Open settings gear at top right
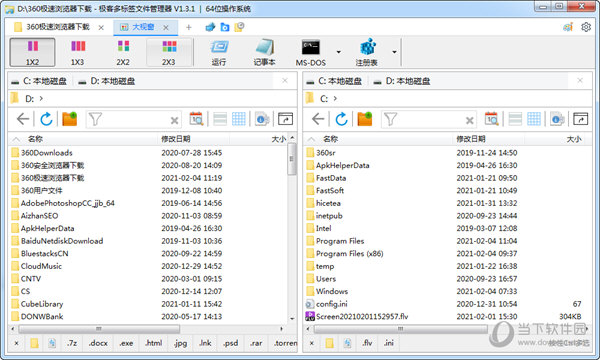Screen dimensions: 600x360 (x=586, y=27)
